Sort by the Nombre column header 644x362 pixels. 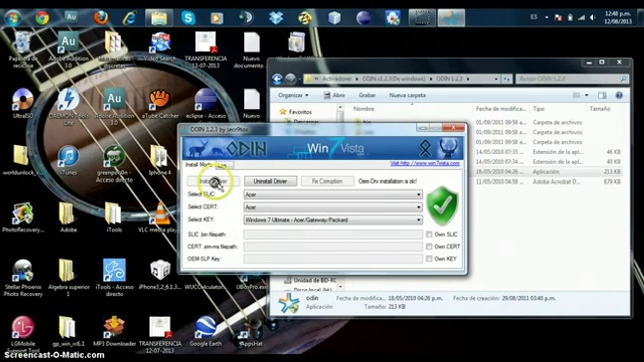click(363, 109)
